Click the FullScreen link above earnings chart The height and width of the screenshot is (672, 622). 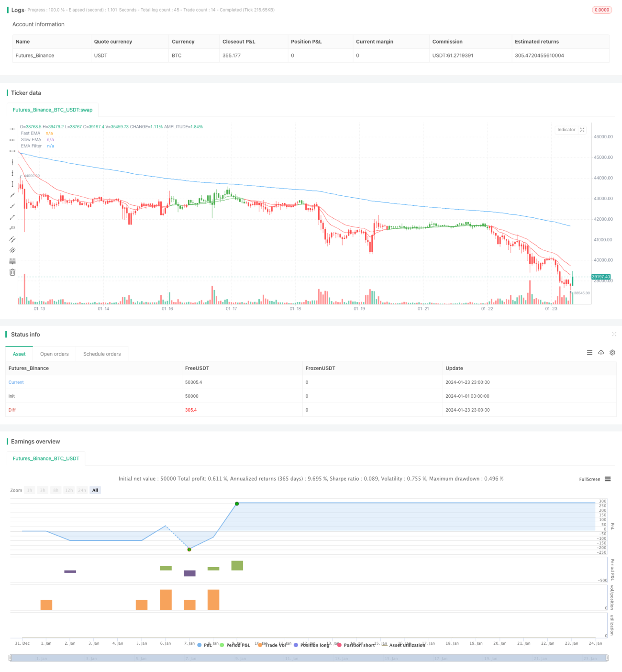(589, 479)
